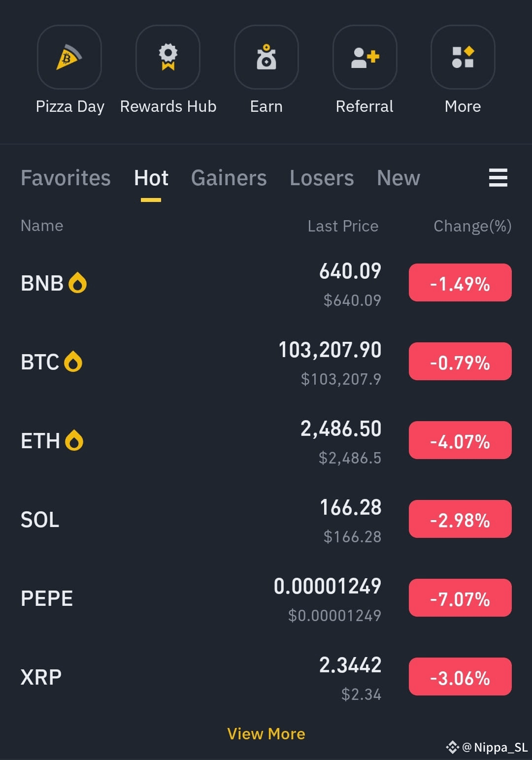Switch to the New tab
The height and width of the screenshot is (760, 532).
[x=399, y=178]
